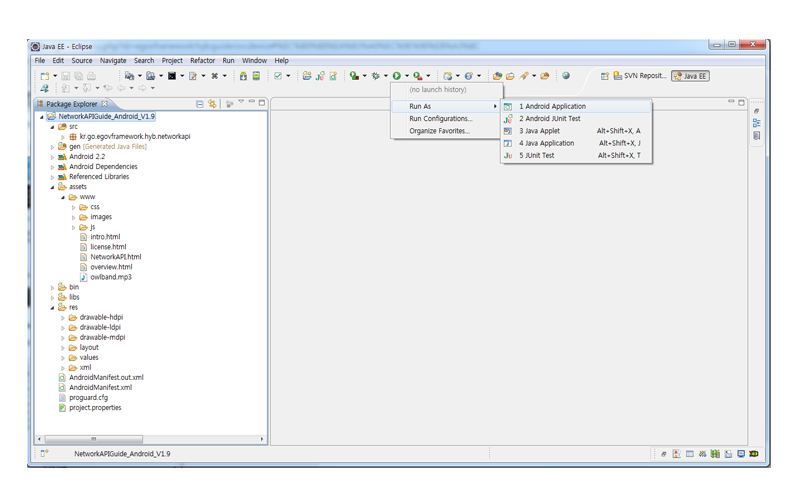Image resolution: width=800 pixels, height=500 pixels.
Task: Click the globe web browser toolbar icon
Action: [566, 76]
